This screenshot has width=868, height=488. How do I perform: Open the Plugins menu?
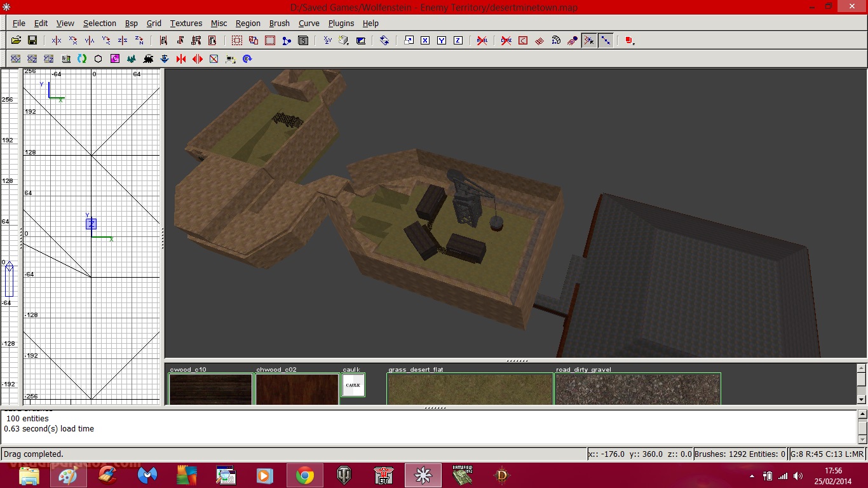(341, 23)
